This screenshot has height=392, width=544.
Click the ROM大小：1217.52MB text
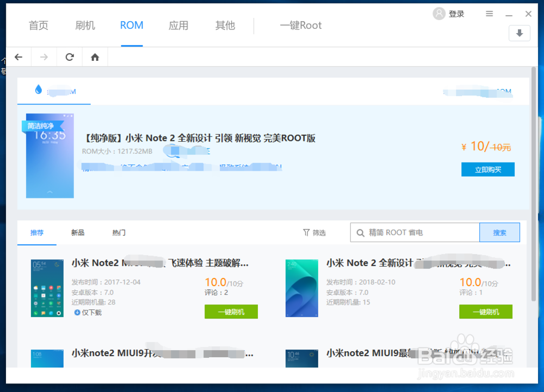[x=117, y=152]
